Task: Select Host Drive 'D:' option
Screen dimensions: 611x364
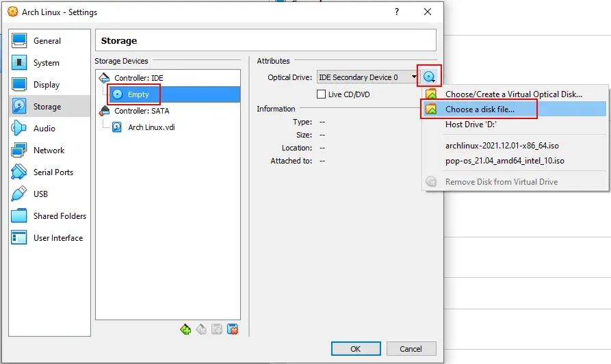Action: [470, 125]
